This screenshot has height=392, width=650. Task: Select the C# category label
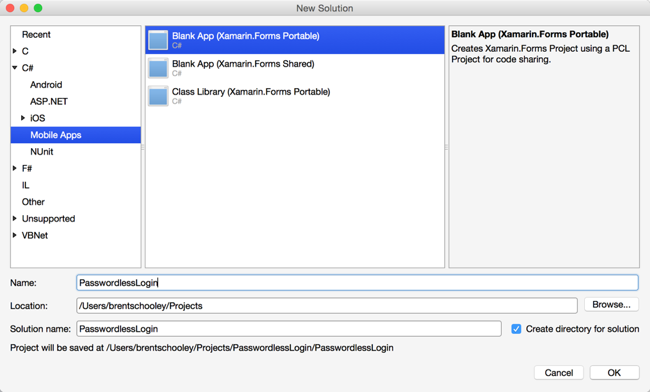[27, 68]
